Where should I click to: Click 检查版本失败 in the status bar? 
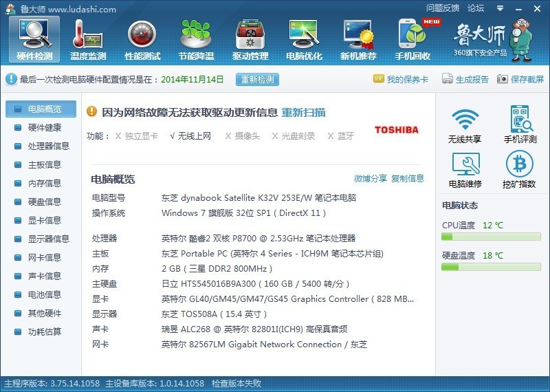point(236,383)
